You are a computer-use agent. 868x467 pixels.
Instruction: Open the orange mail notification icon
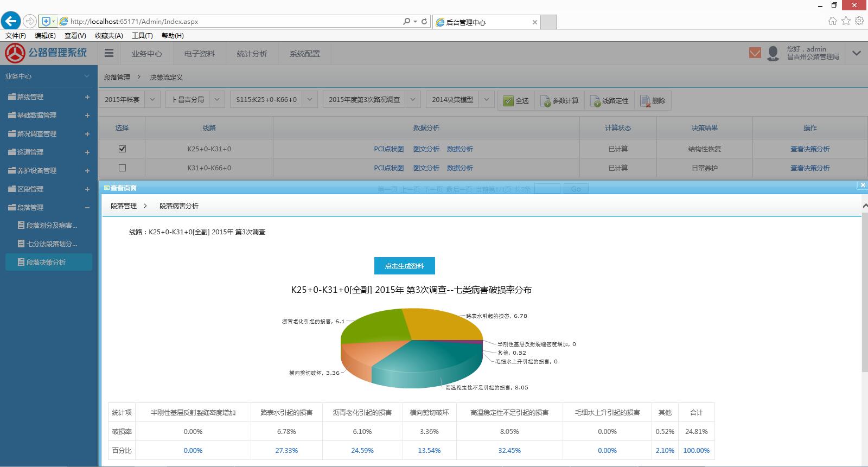pyautogui.click(x=755, y=53)
